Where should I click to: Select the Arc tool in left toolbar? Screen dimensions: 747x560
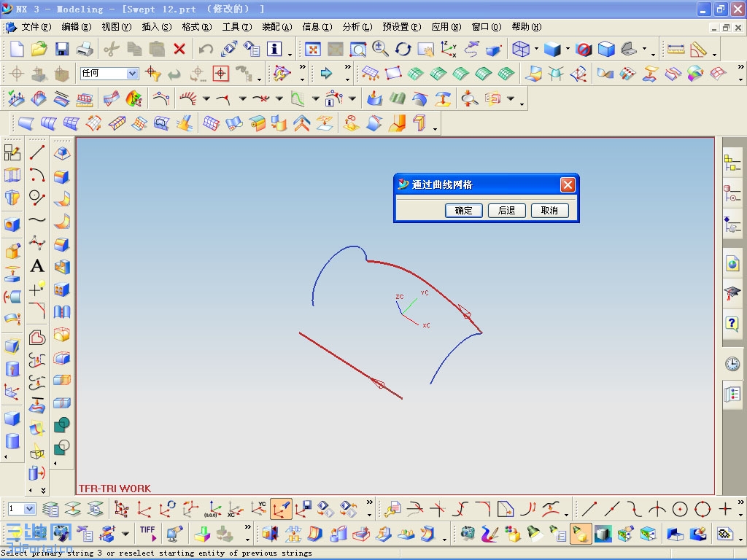pyautogui.click(x=37, y=175)
